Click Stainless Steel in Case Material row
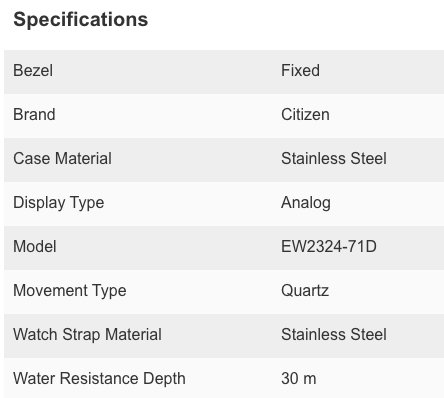Viewport: 444px width, 398px height. (x=334, y=158)
